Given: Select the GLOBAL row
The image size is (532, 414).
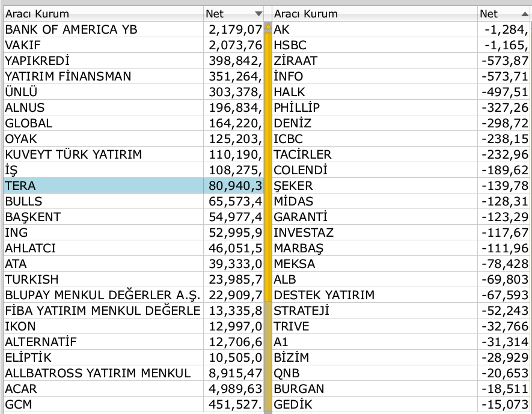Looking at the screenshot, I should point(133,123).
